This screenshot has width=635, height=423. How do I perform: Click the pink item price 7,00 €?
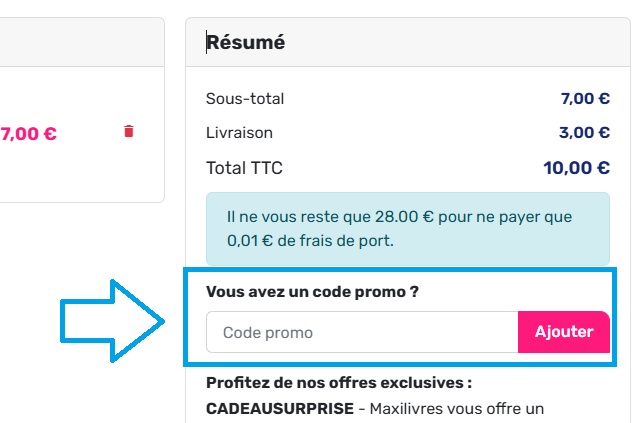(x=28, y=133)
